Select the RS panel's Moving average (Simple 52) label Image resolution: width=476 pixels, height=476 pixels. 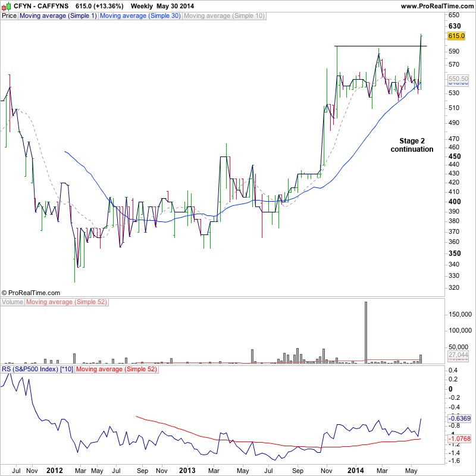tap(117, 369)
